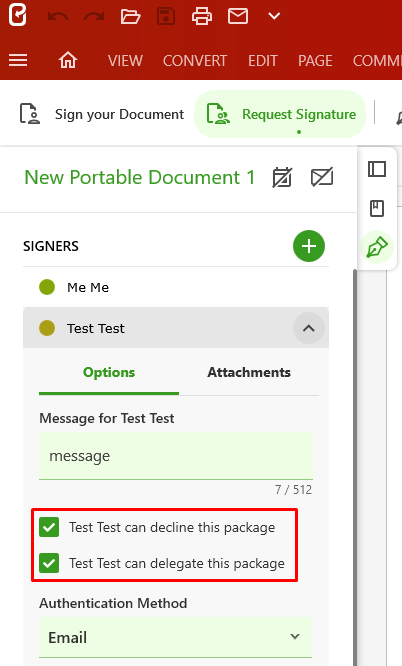Viewport: 402px width, 666px height.
Task: Click the Email envelope icon
Action: click(x=238, y=16)
